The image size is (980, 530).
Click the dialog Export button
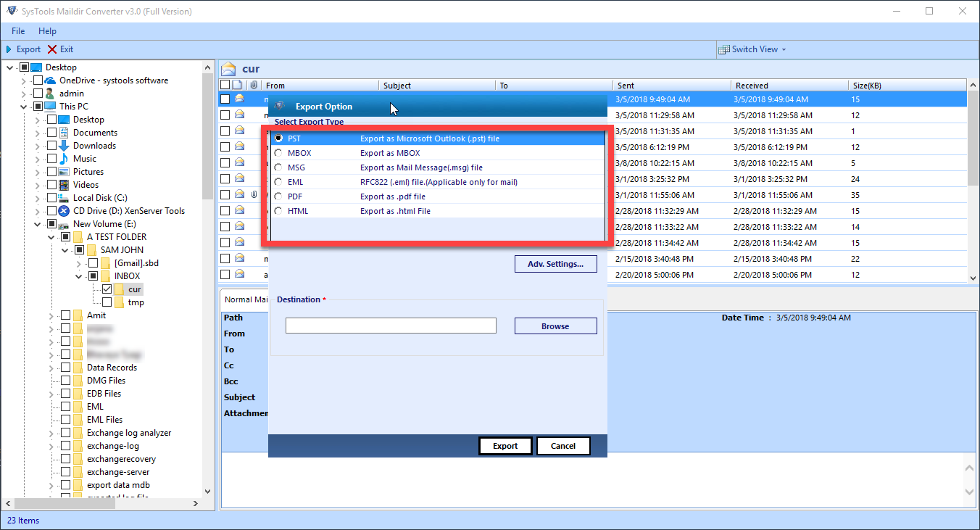pos(505,446)
